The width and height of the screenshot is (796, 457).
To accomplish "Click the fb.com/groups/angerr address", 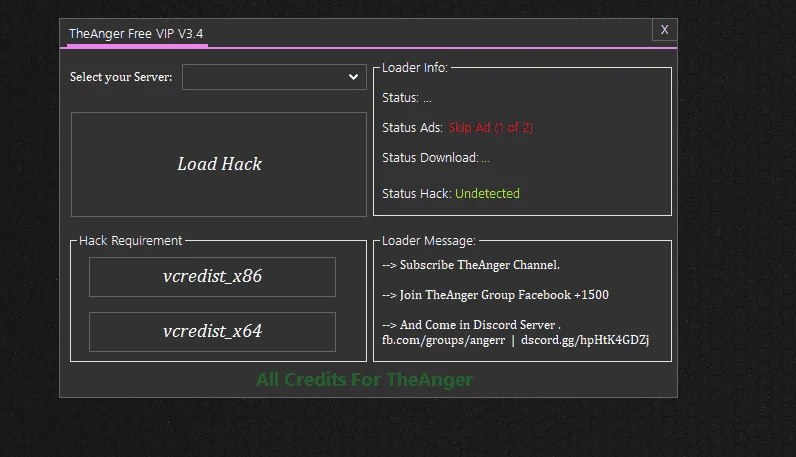I will tap(443, 340).
